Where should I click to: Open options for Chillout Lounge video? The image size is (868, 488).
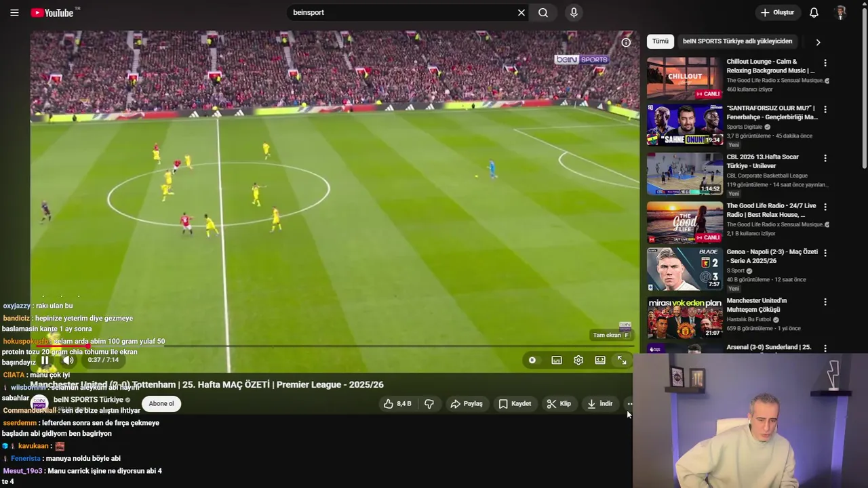[825, 63]
